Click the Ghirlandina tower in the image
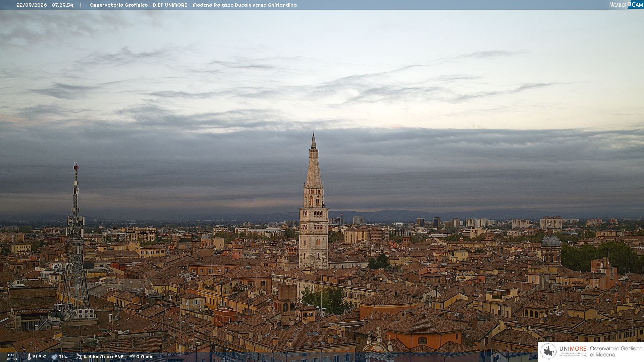 [x=314, y=201]
